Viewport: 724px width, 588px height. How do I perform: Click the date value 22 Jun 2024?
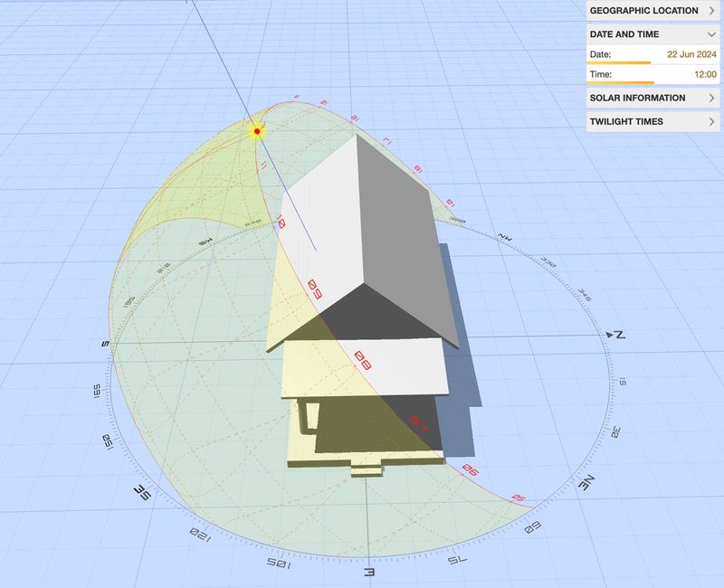point(691,54)
